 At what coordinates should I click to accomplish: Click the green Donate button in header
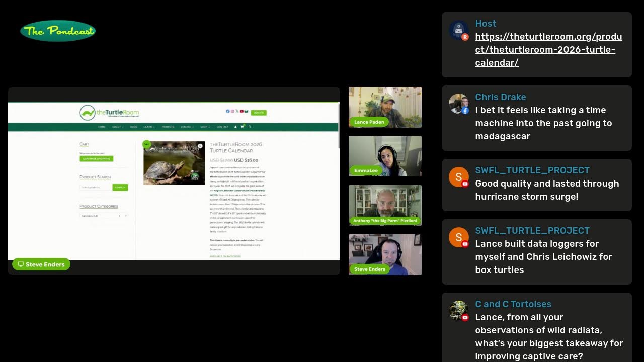tap(259, 113)
